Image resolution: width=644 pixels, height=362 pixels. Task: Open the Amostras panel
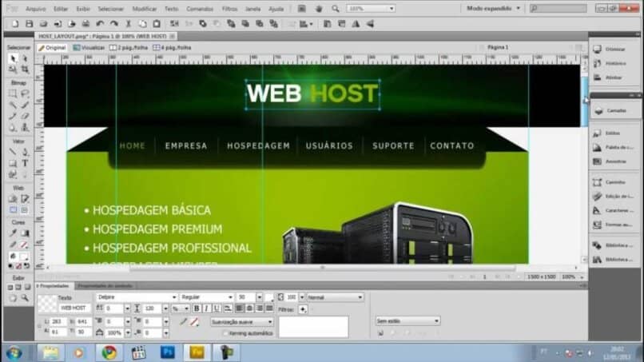(x=614, y=160)
